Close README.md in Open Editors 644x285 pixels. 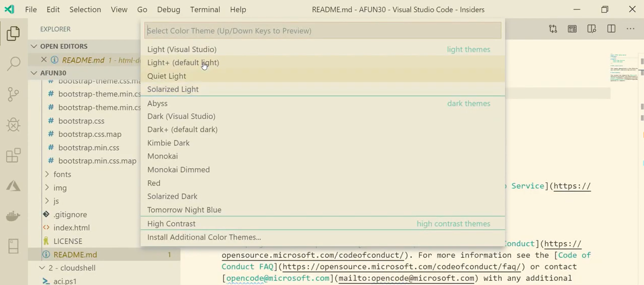pos(44,60)
